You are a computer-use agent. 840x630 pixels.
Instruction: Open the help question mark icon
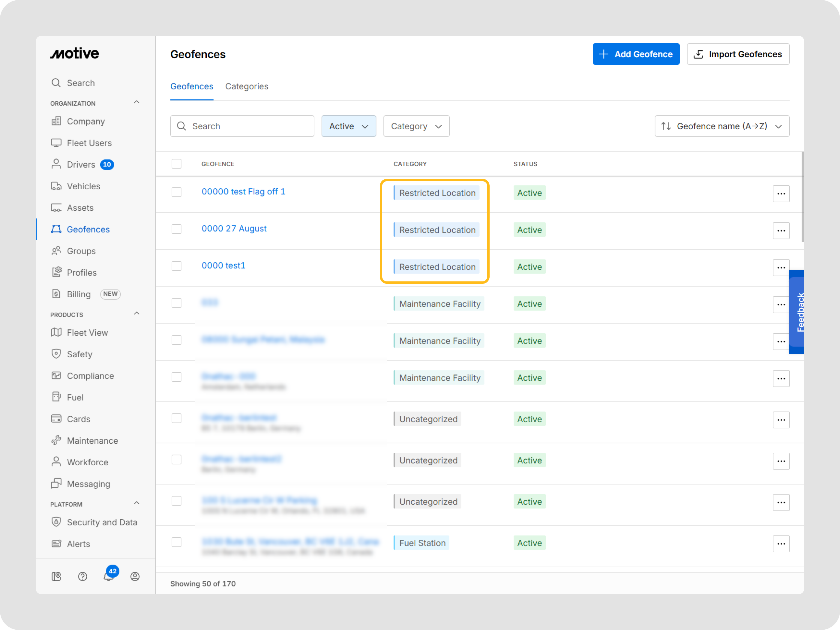(82, 577)
